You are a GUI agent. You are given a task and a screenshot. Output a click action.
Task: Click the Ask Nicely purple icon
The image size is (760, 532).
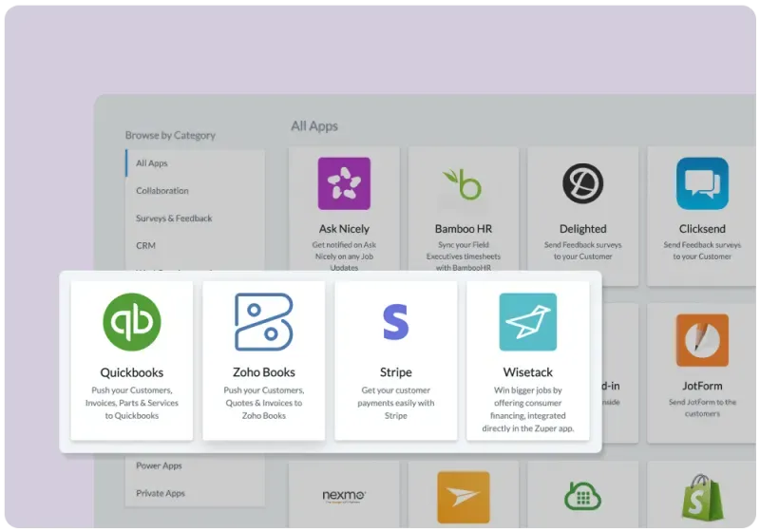(343, 183)
